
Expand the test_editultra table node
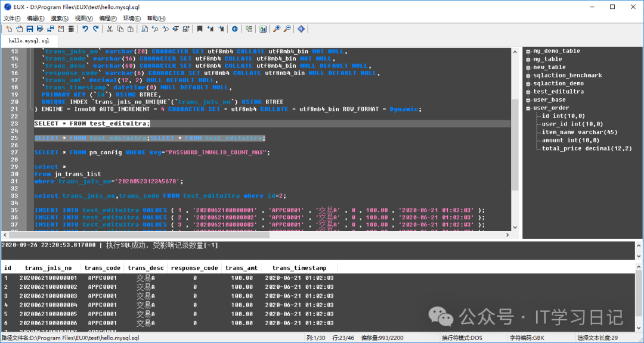tap(528, 92)
